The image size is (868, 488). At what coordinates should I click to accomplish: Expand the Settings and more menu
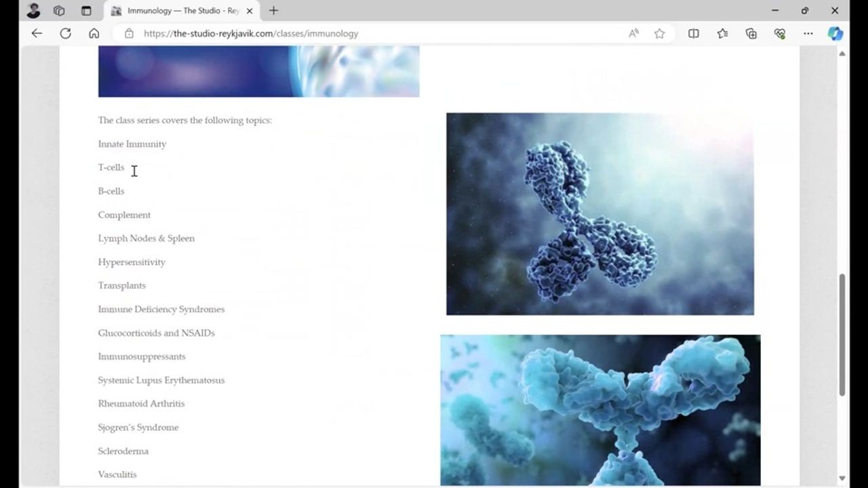pyautogui.click(x=808, y=33)
